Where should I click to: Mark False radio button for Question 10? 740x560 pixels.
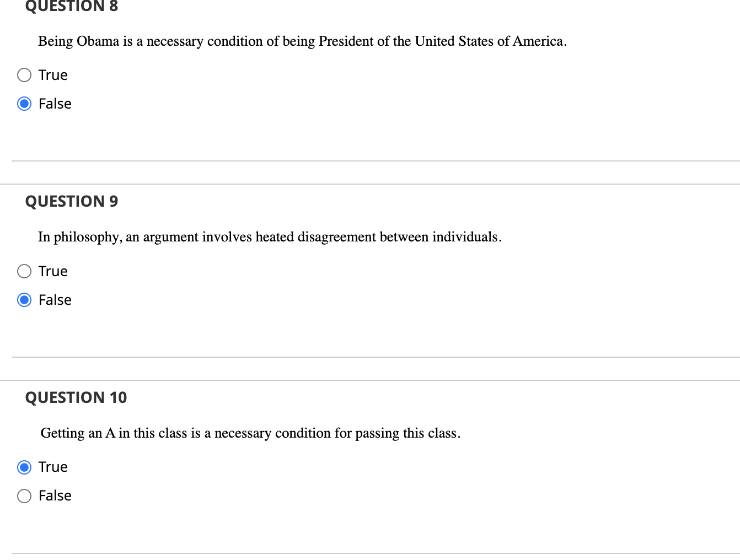[24, 496]
